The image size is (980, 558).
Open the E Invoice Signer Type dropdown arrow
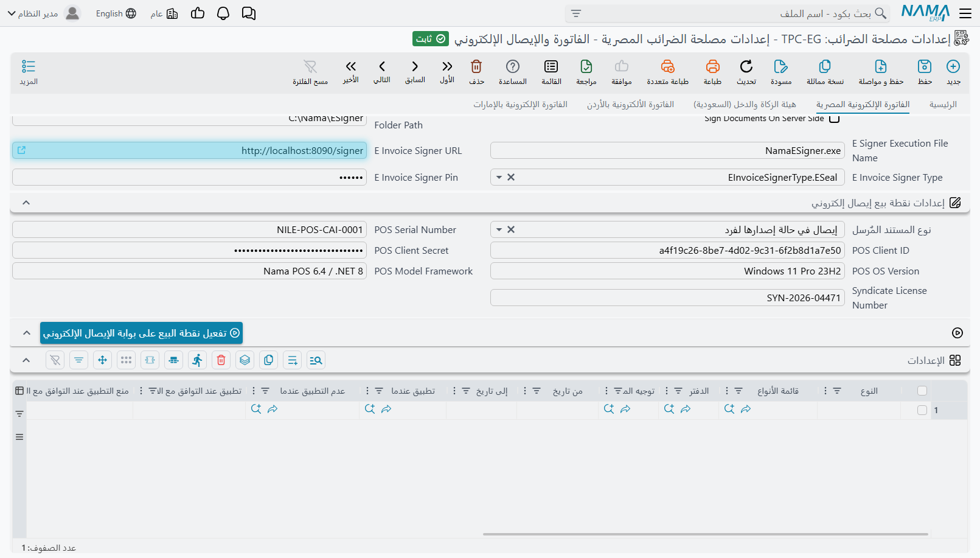tap(499, 177)
